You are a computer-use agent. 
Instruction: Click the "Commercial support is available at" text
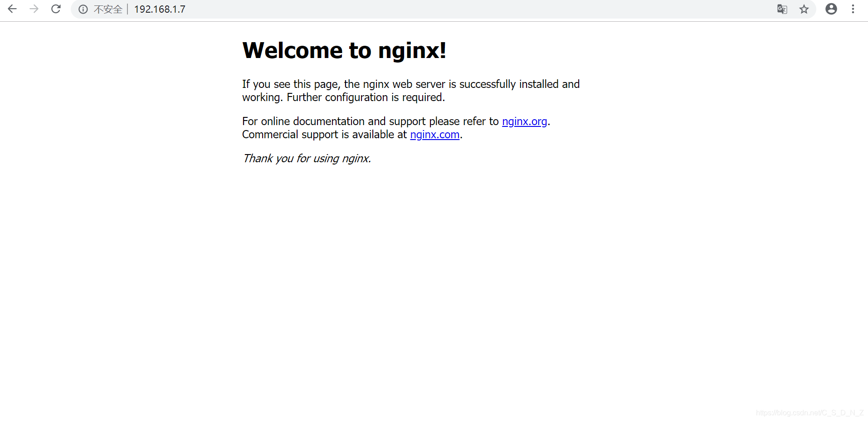click(x=324, y=135)
